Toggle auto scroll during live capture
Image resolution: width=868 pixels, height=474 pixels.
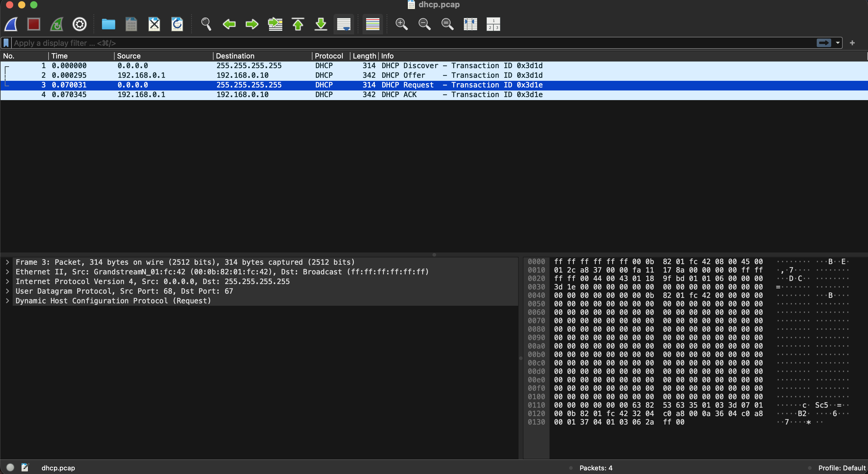344,24
